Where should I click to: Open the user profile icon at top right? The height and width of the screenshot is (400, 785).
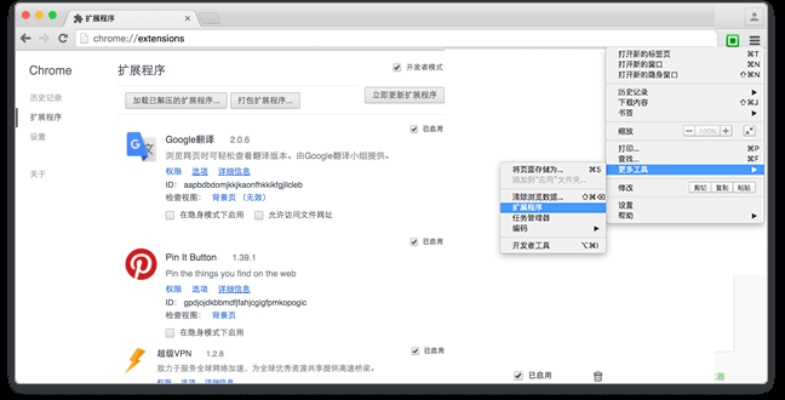(x=753, y=17)
